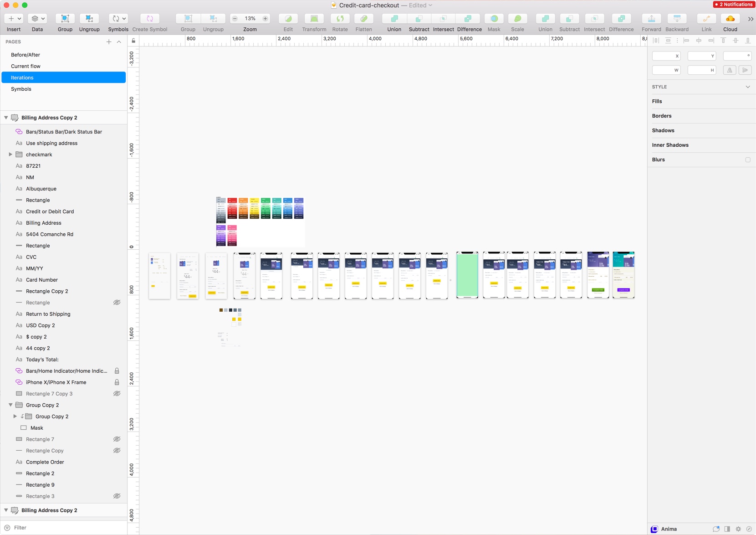This screenshot has width=756, height=535.
Task: Expand the checkmark group
Action: [x=10, y=154]
